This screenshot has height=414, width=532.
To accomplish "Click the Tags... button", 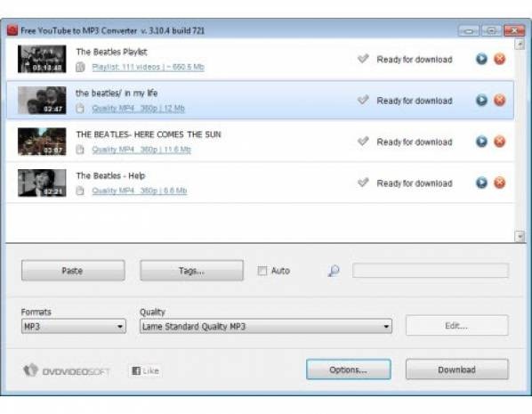I will click(191, 271).
